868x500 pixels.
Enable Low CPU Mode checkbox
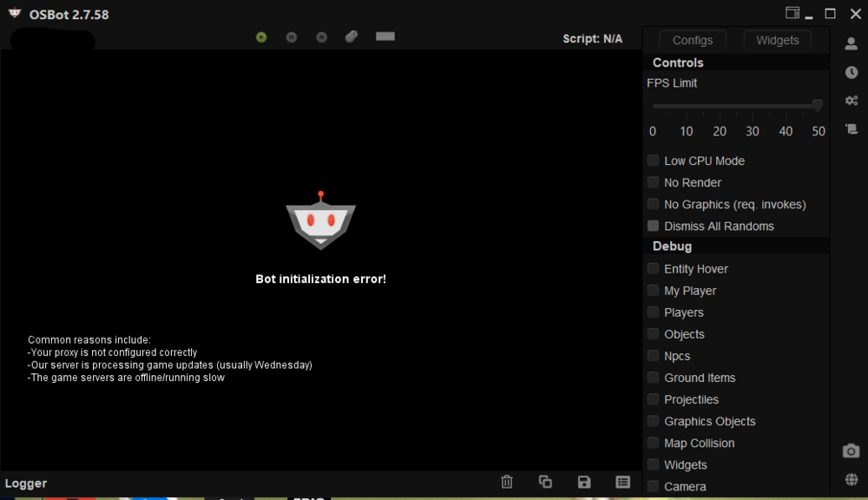pyautogui.click(x=654, y=161)
